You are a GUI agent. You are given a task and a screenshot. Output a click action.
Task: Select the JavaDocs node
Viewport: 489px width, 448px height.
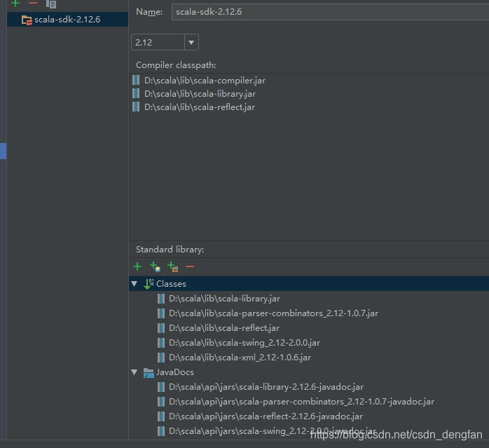(x=174, y=372)
